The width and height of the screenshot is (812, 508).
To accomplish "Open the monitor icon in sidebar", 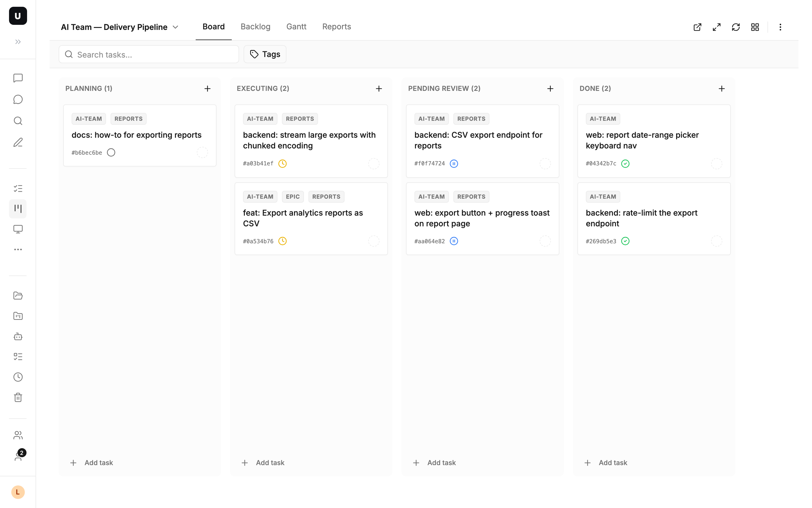I will click(18, 229).
